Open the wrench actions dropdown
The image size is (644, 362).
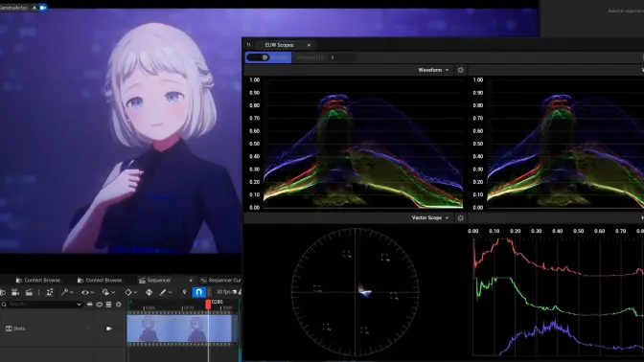click(x=67, y=292)
